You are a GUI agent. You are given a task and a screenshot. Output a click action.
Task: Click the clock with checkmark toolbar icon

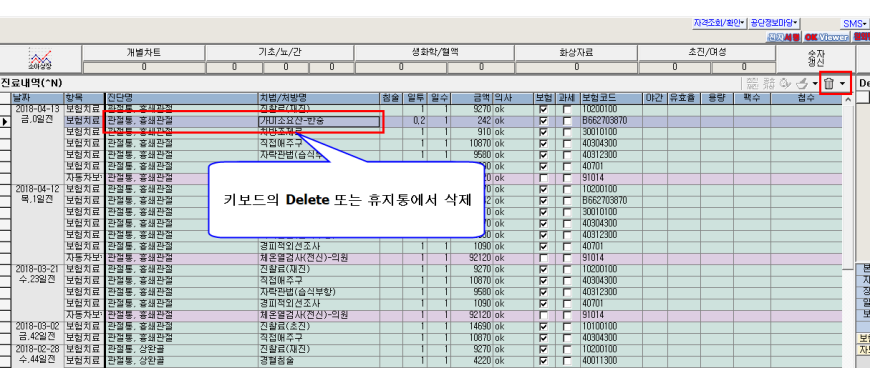(x=785, y=84)
